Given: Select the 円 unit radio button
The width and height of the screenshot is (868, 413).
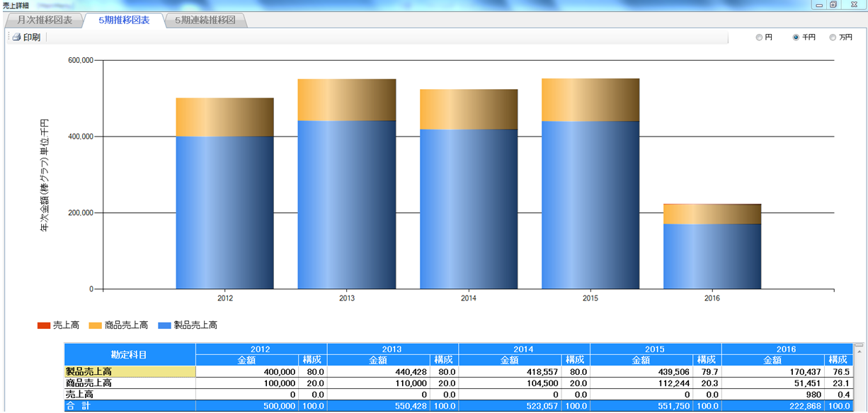Looking at the screenshot, I should tap(759, 37).
